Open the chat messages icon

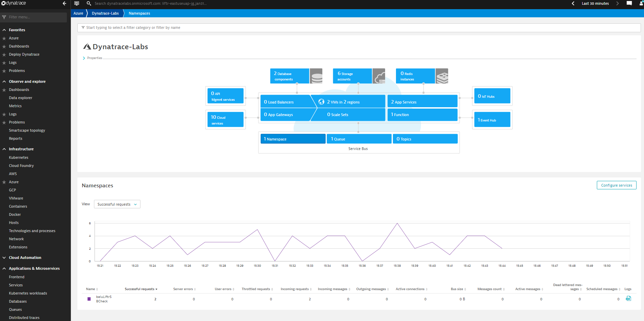[x=629, y=3]
